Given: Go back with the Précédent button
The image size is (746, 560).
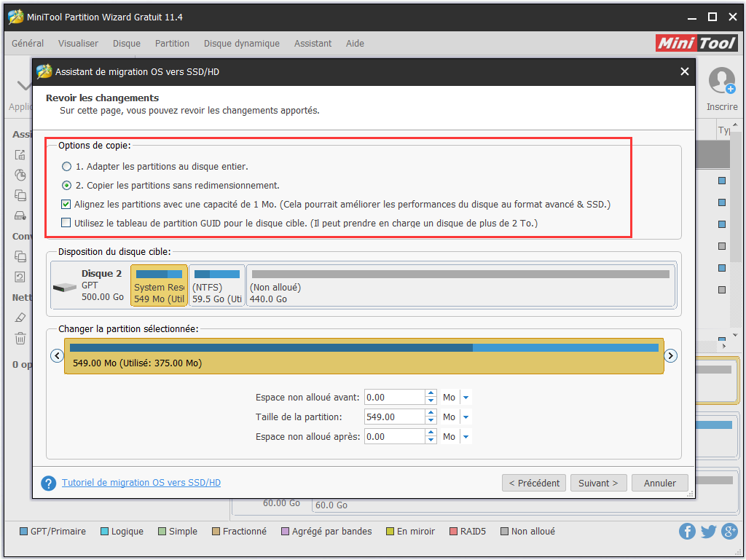Looking at the screenshot, I should 534,483.
